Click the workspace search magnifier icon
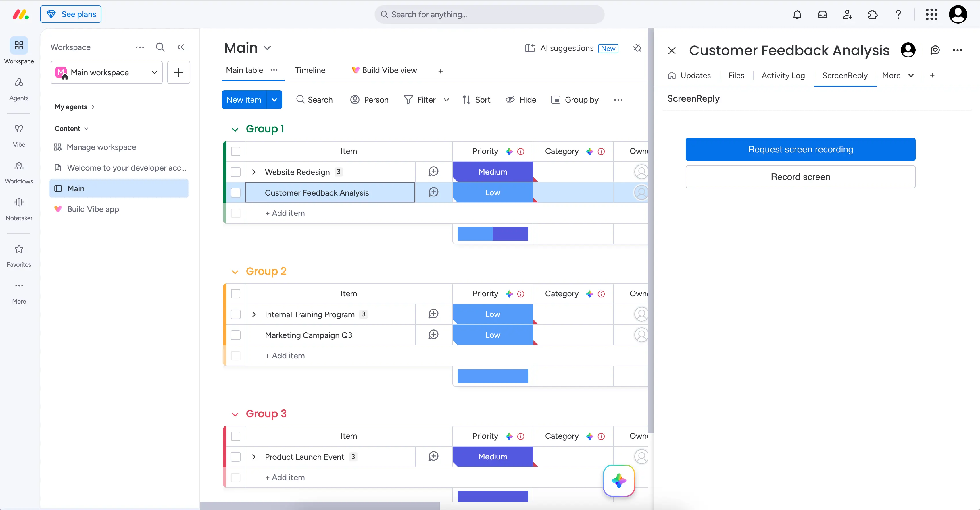This screenshot has width=980, height=510. [x=160, y=47]
